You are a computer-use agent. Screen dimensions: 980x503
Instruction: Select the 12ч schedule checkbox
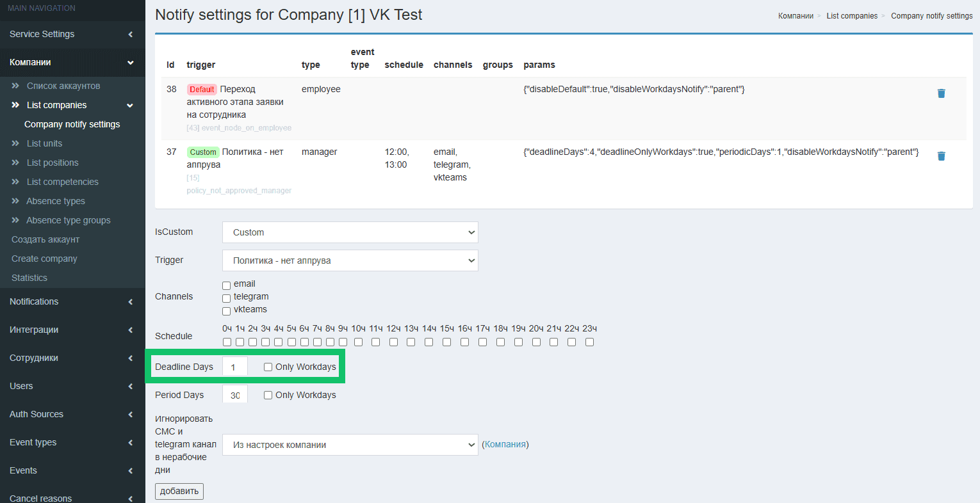click(x=393, y=342)
